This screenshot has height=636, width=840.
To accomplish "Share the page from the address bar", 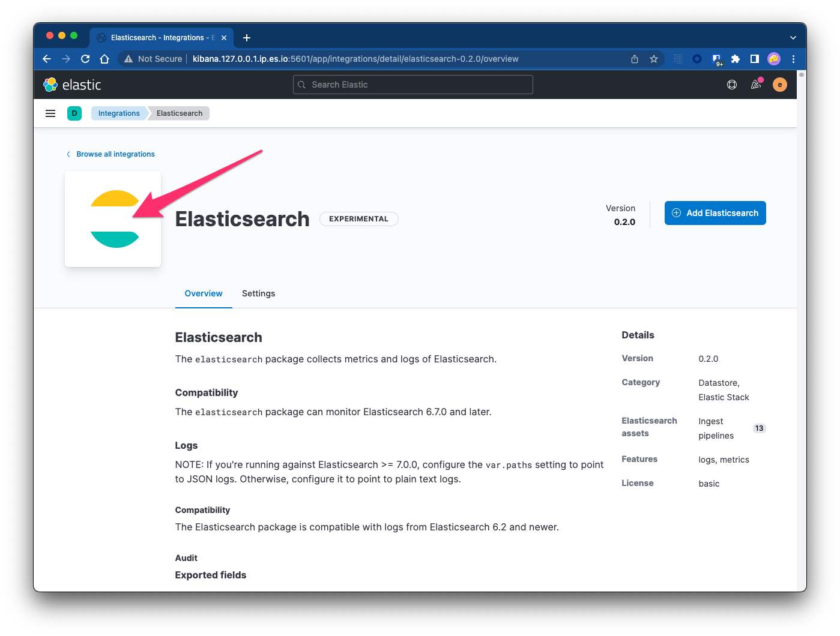I will tap(635, 59).
